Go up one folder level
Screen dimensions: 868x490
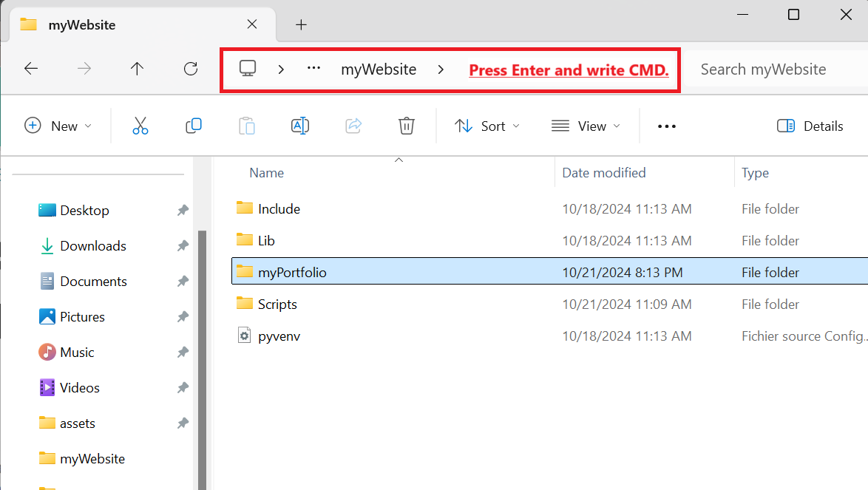tap(137, 69)
